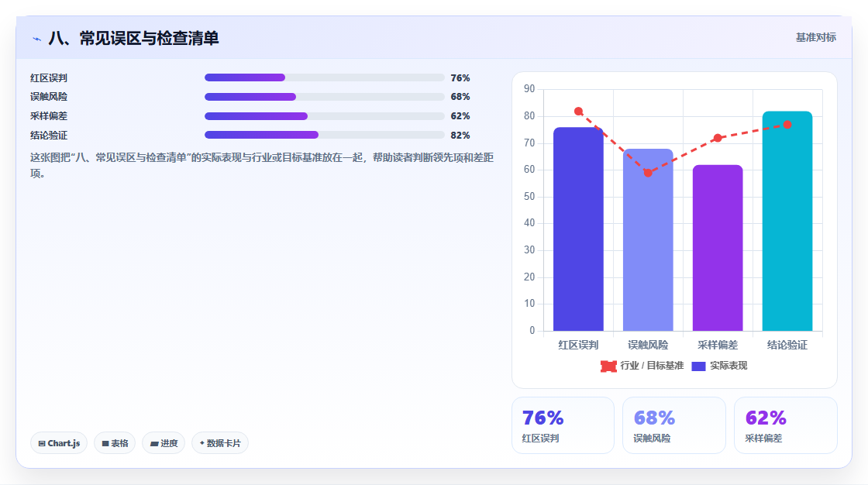Toggle the 行业 / 目标基准 legend item
This screenshot has width=868, height=485.
click(642, 366)
